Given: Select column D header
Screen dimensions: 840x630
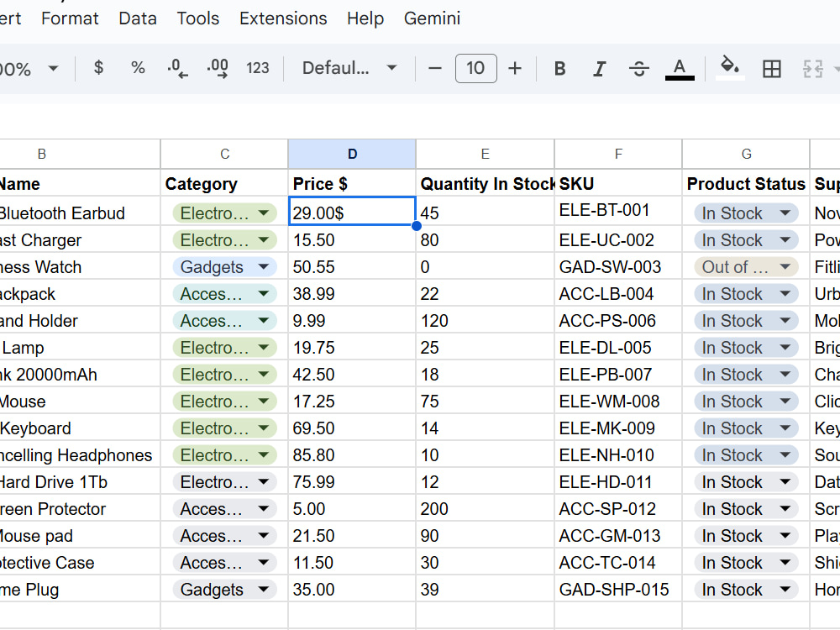Looking at the screenshot, I should coord(352,155).
